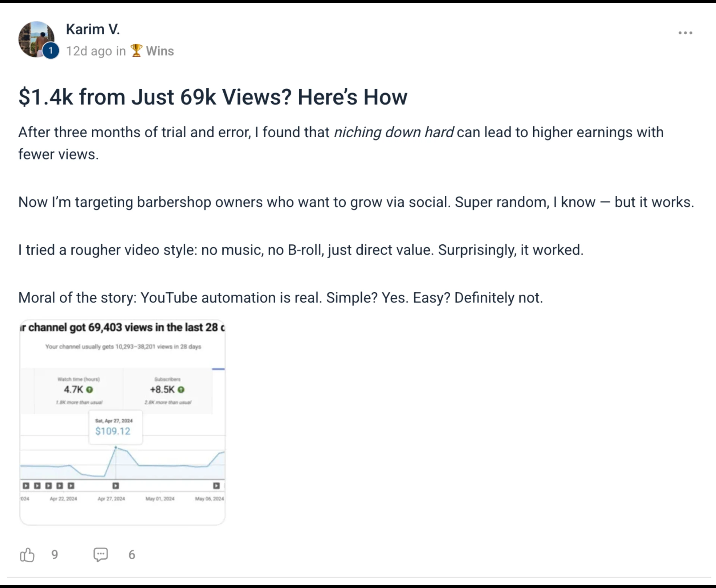Open the three-dot post options menu

(x=685, y=33)
